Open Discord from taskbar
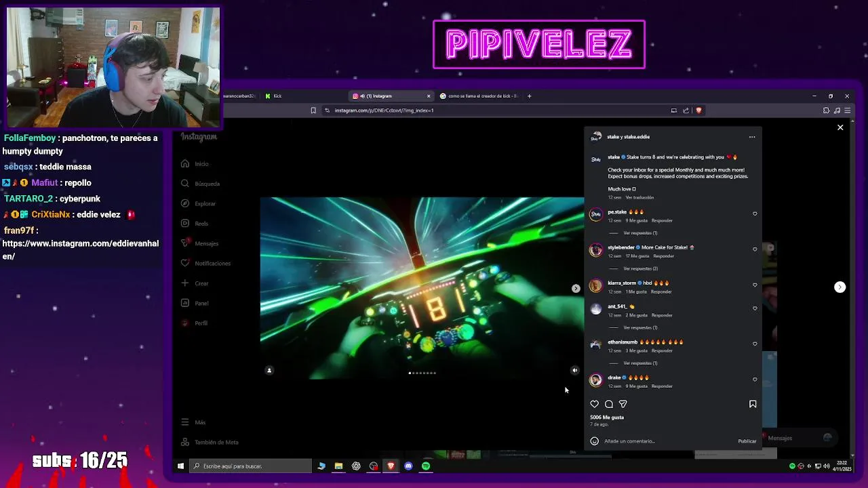 408,466
